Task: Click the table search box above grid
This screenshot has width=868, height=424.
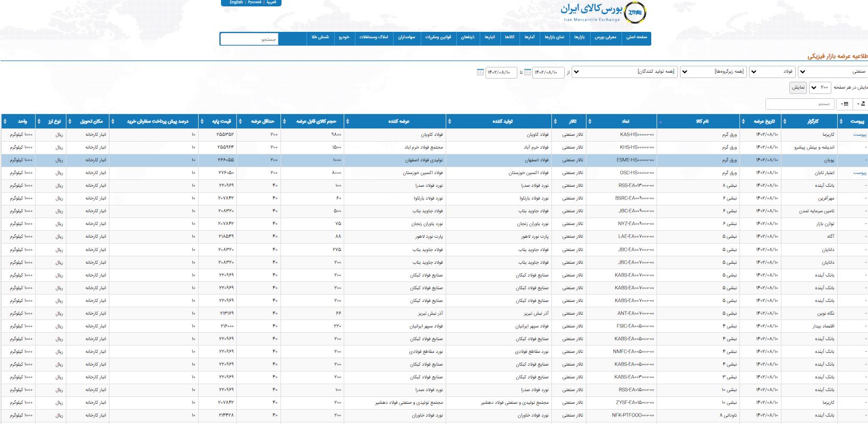Action: (x=799, y=104)
